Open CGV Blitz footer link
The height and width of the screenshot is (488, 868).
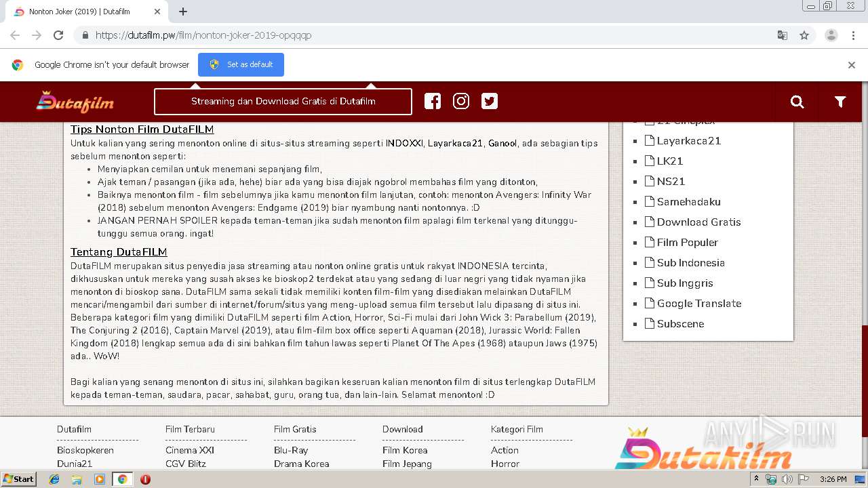pos(186,464)
